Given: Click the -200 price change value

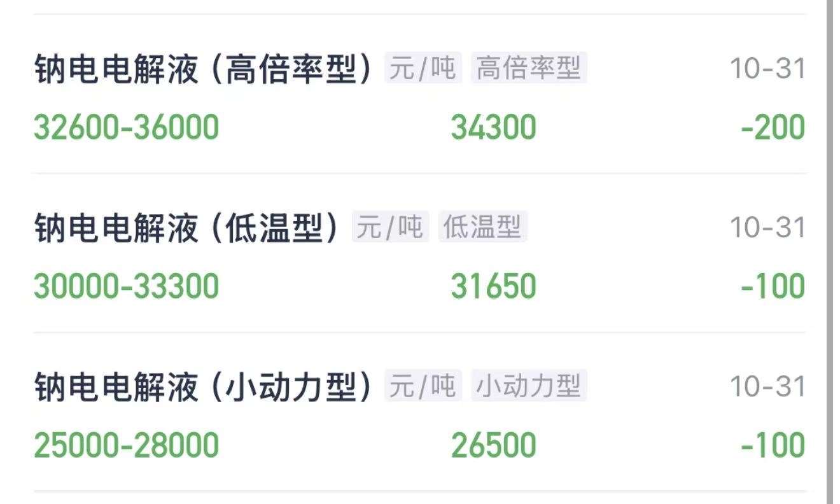Looking at the screenshot, I should click(x=773, y=127).
